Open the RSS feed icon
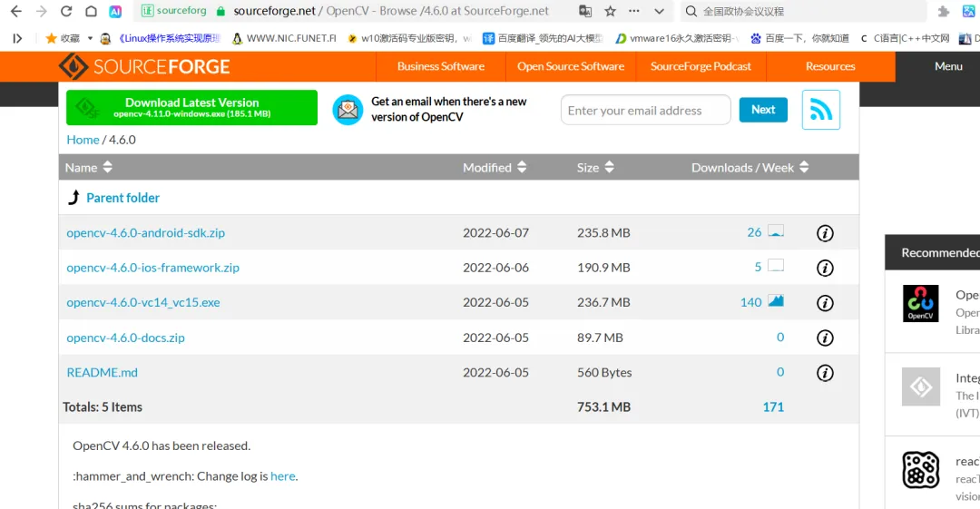This screenshot has width=980, height=509. (820, 110)
